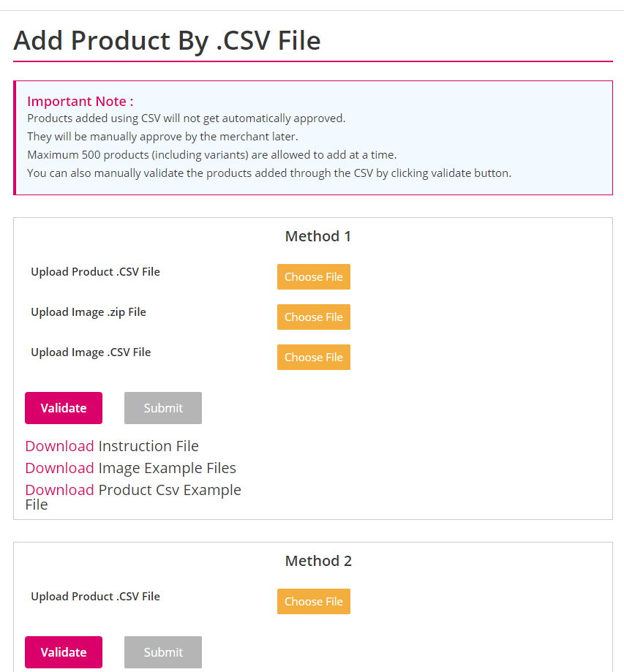Select the Method 1 heading
Screen dimensions: 624x672
(x=318, y=236)
